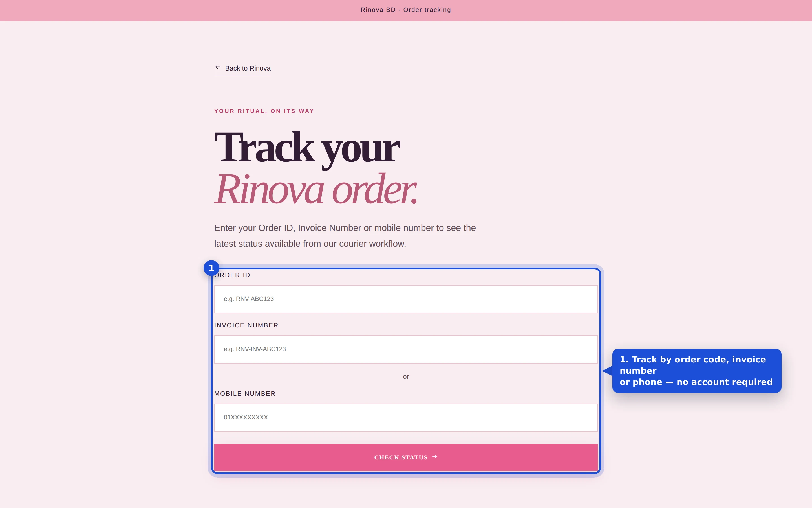The height and width of the screenshot is (508, 812).
Task: Click the MOBILE NUMBER label
Action: 245,393
